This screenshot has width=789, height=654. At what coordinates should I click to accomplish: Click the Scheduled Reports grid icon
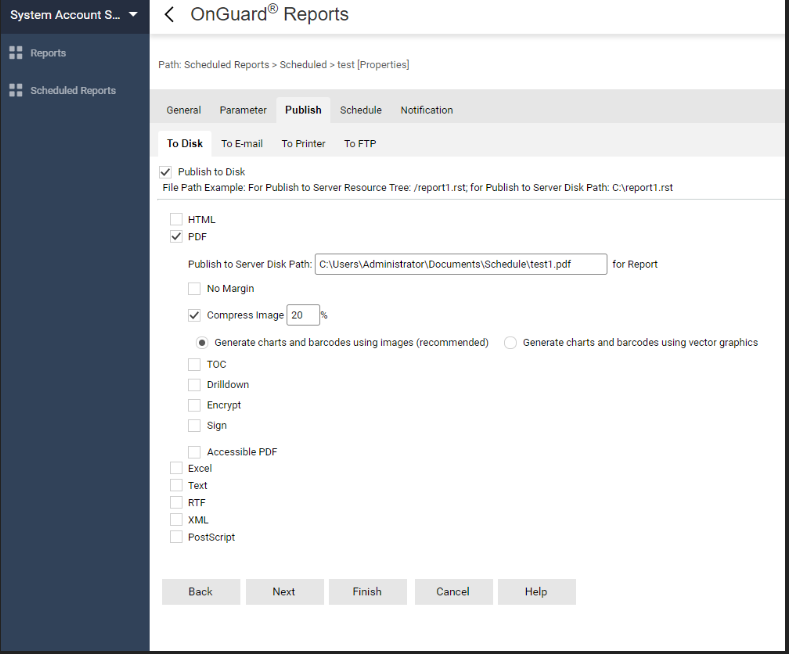coord(16,90)
